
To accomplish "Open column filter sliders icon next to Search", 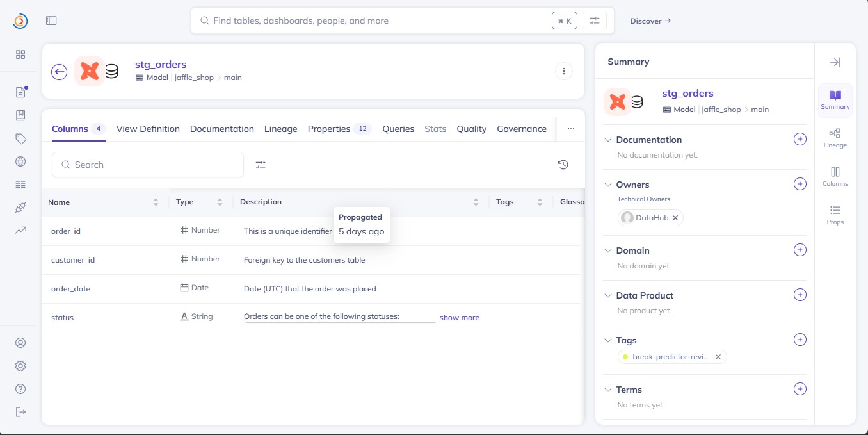I will (261, 165).
